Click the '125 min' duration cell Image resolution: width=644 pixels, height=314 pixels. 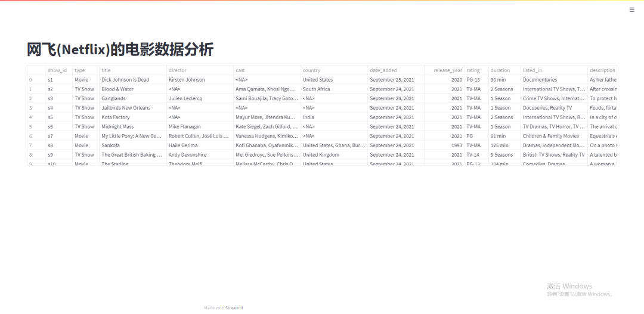click(505, 145)
